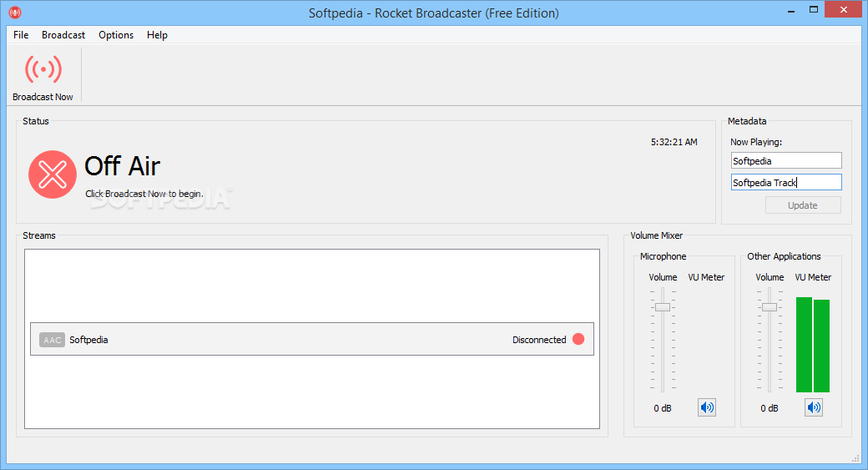This screenshot has height=470, width=868.
Task: Click the window resize grip
Action: coord(855,457)
